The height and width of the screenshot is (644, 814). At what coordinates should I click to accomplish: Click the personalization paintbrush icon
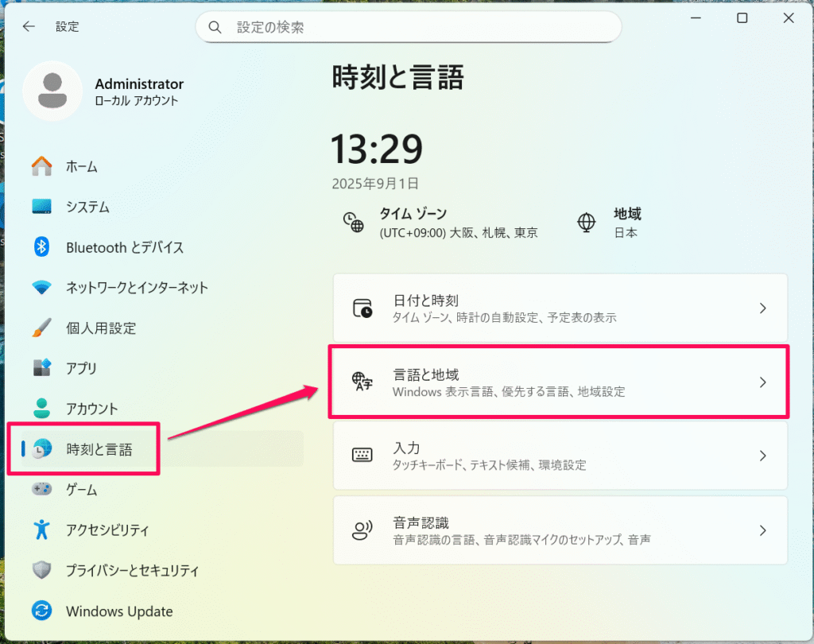pos(41,328)
